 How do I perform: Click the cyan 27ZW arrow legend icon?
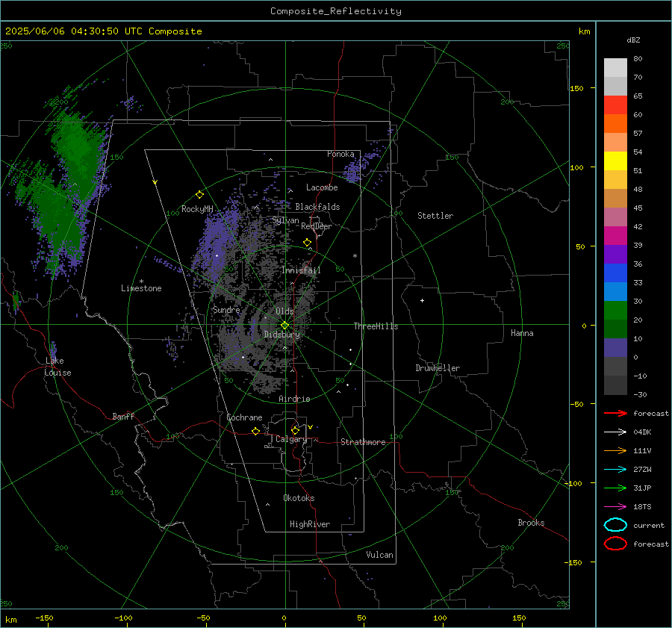pos(615,470)
